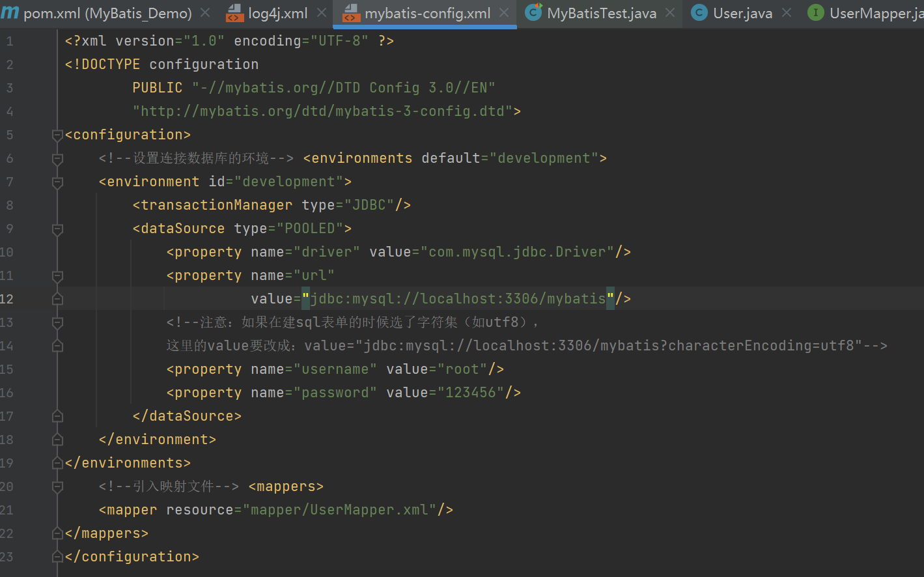Image resolution: width=924 pixels, height=577 pixels.
Task: Click the "UTF-8" encoding value
Action: click(339, 41)
